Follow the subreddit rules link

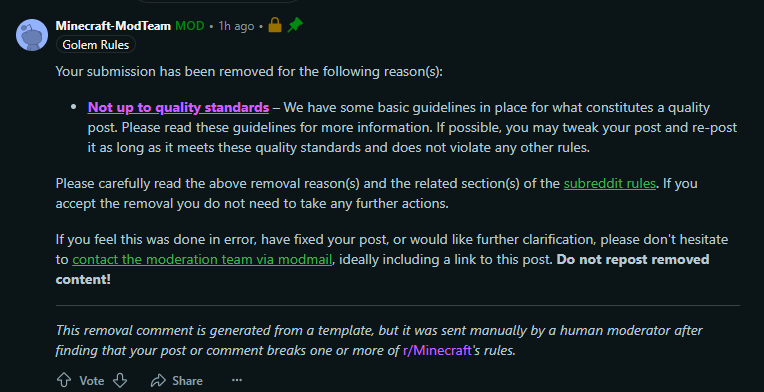pyautogui.click(x=610, y=184)
